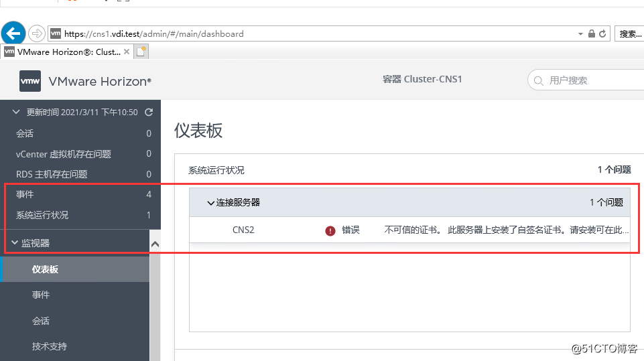Click the 仪表板 page heading
Screen dimensions: 644x361
198,131
